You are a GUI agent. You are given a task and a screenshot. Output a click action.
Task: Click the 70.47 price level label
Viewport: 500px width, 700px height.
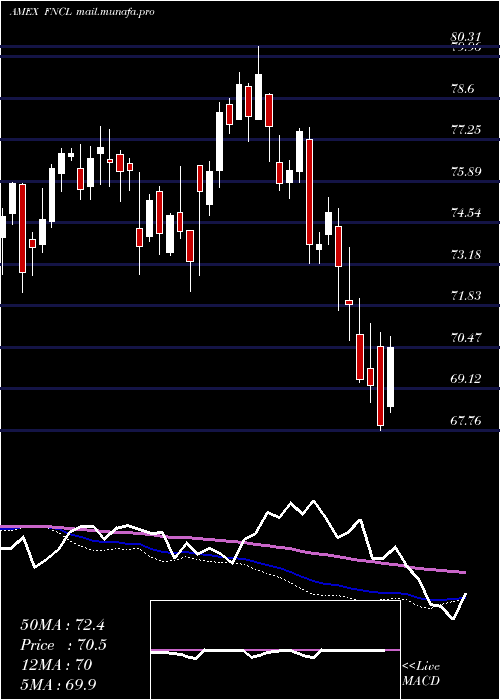tap(467, 338)
